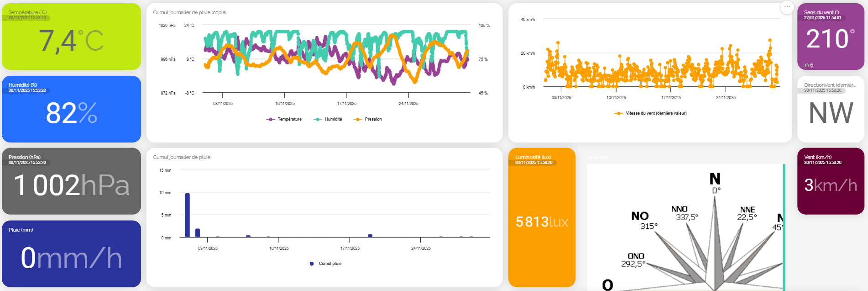
Task: Open the three-dot options menu on wind chart
Action: click(787, 7)
